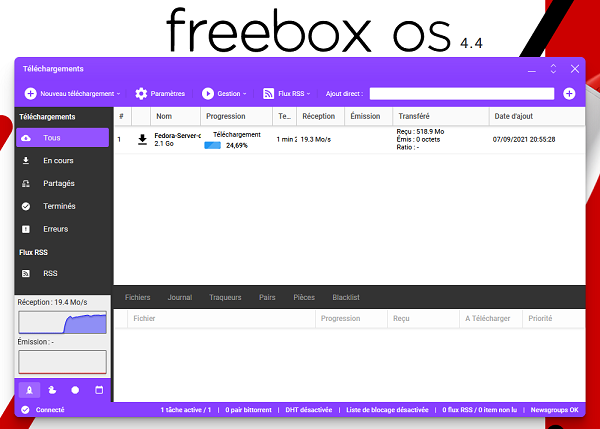Switch to the Fichiers tab

pyautogui.click(x=137, y=297)
